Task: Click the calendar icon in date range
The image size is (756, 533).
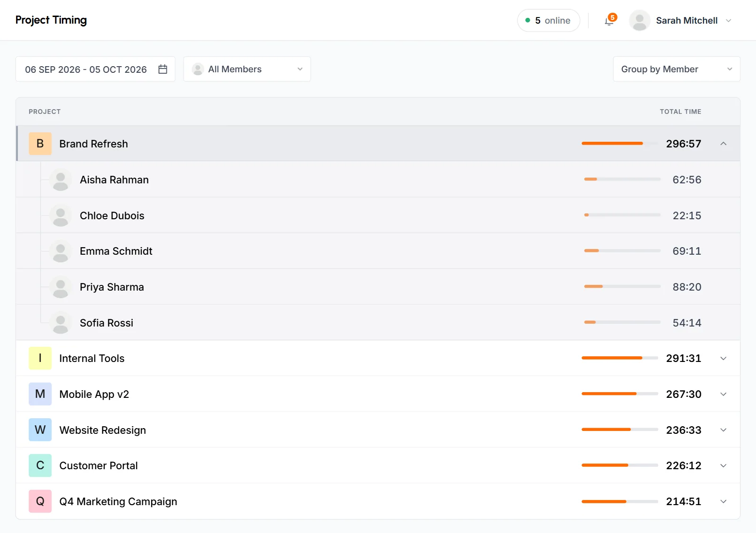Action: 163,69
